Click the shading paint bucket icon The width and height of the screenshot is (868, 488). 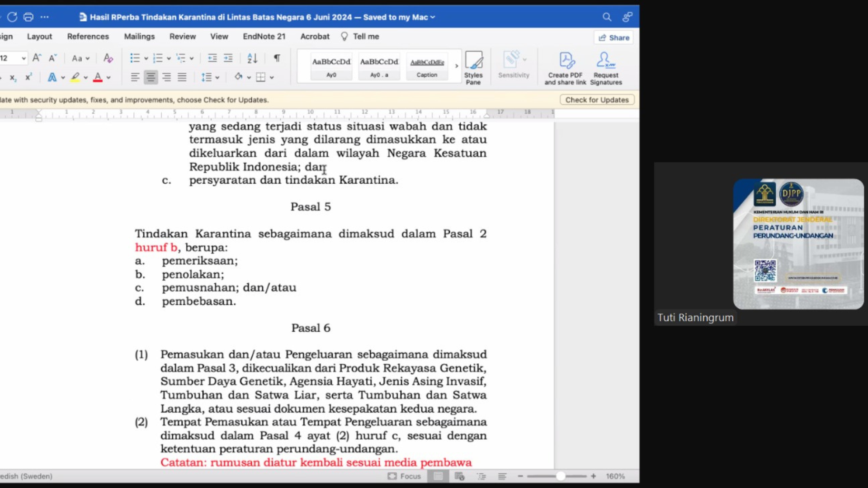[x=238, y=77]
